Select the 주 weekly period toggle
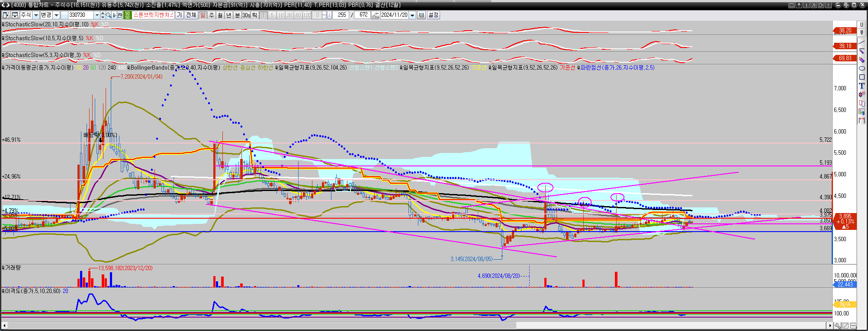Screen dimensions: 868x331 pos(211,15)
